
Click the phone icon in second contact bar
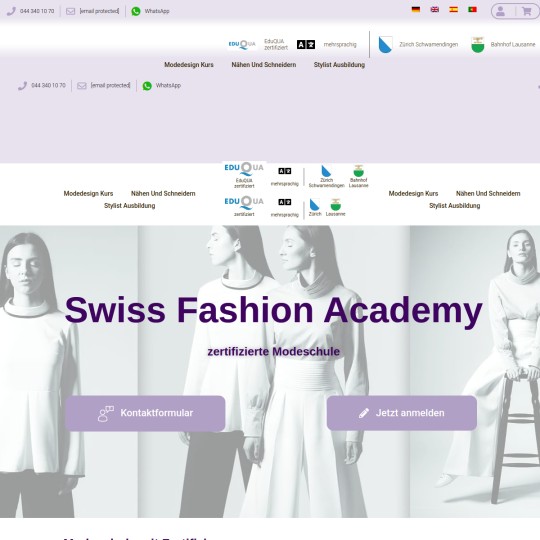(x=22, y=85)
